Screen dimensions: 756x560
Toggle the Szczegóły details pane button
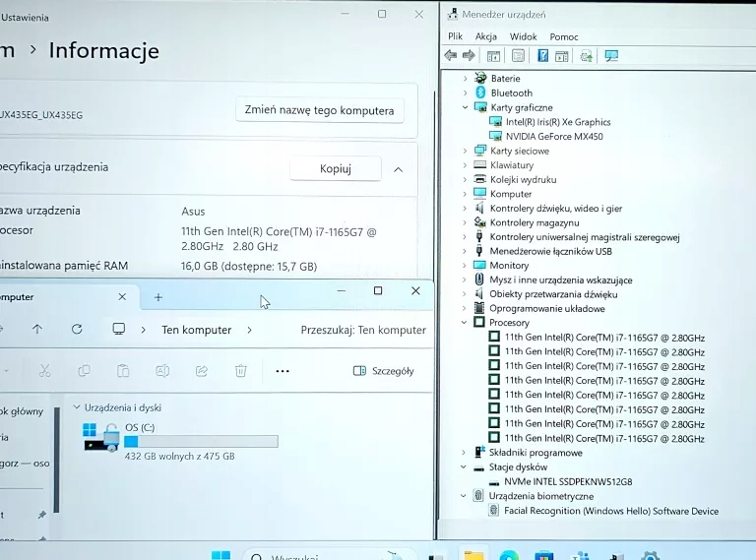[383, 371]
